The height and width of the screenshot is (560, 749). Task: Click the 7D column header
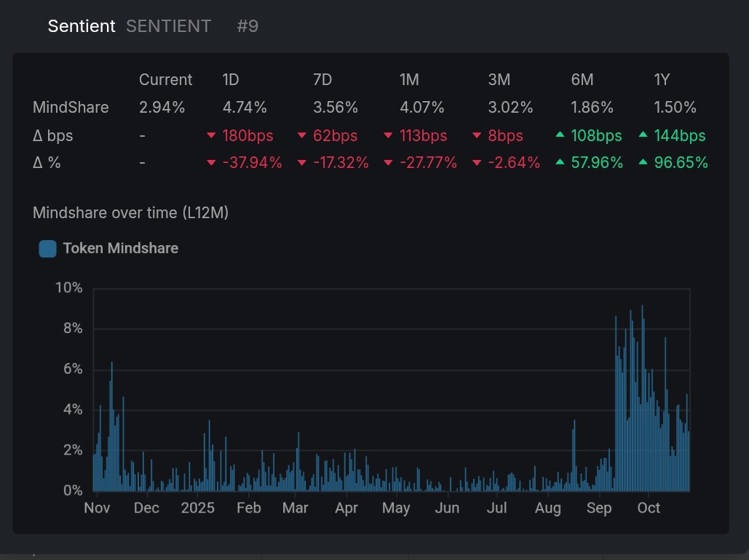[x=322, y=79]
